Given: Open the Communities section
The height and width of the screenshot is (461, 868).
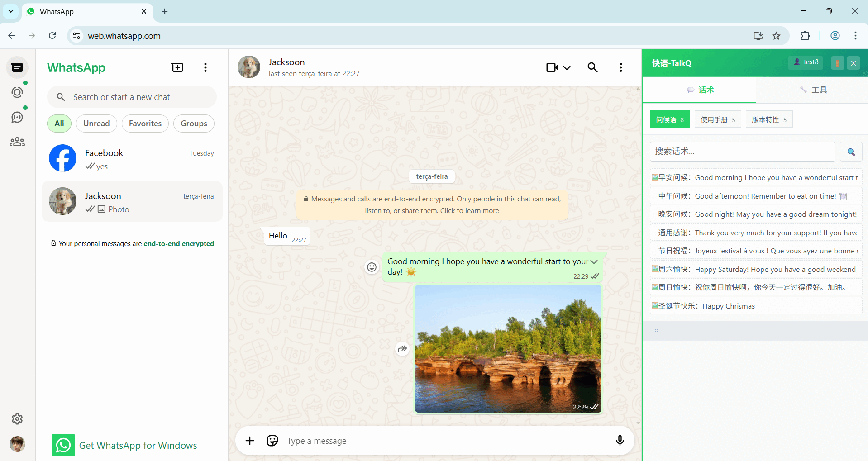Looking at the screenshot, I should click(x=17, y=142).
